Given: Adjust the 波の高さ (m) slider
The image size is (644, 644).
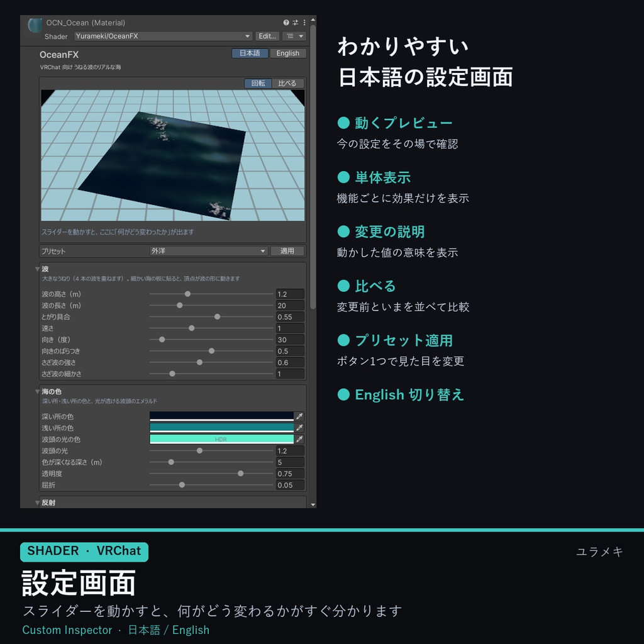Looking at the screenshot, I should coord(211,294).
